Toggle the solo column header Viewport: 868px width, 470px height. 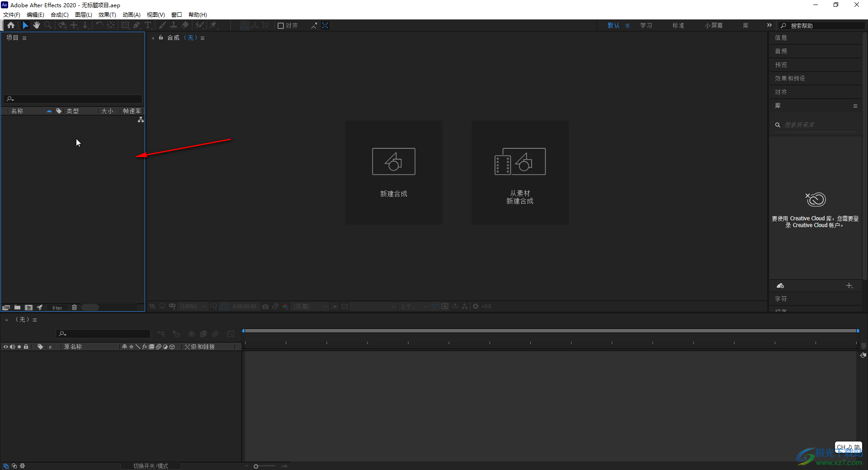click(x=19, y=347)
